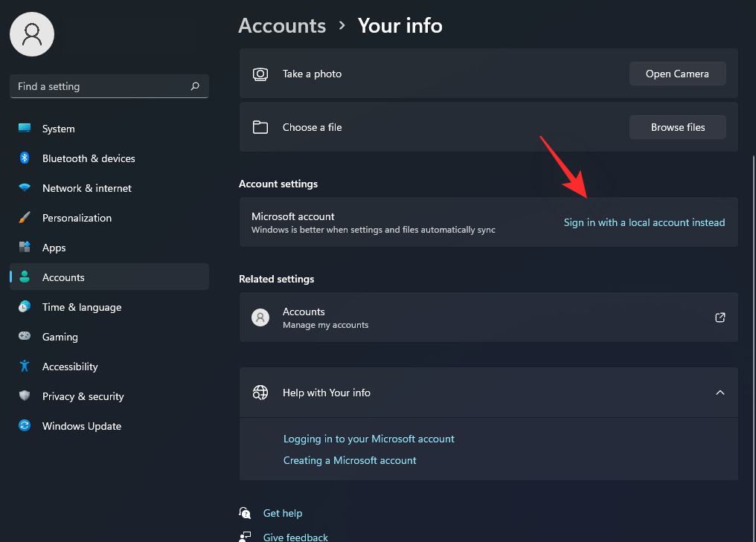This screenshot has height=542, width=756.
Task: Open the Apps settings page
Action: click(54, 248)
